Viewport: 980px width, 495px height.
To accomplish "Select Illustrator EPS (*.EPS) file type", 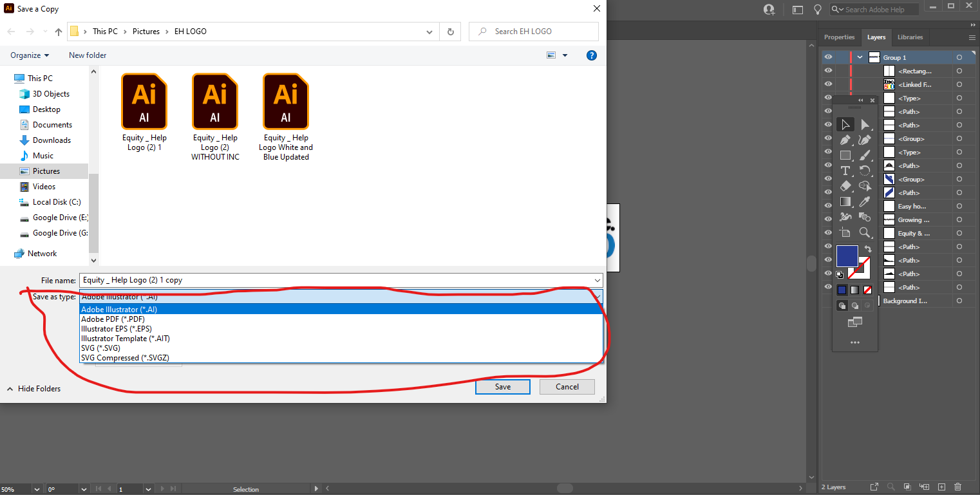I will pyautogui.click(x=341, y=329).
